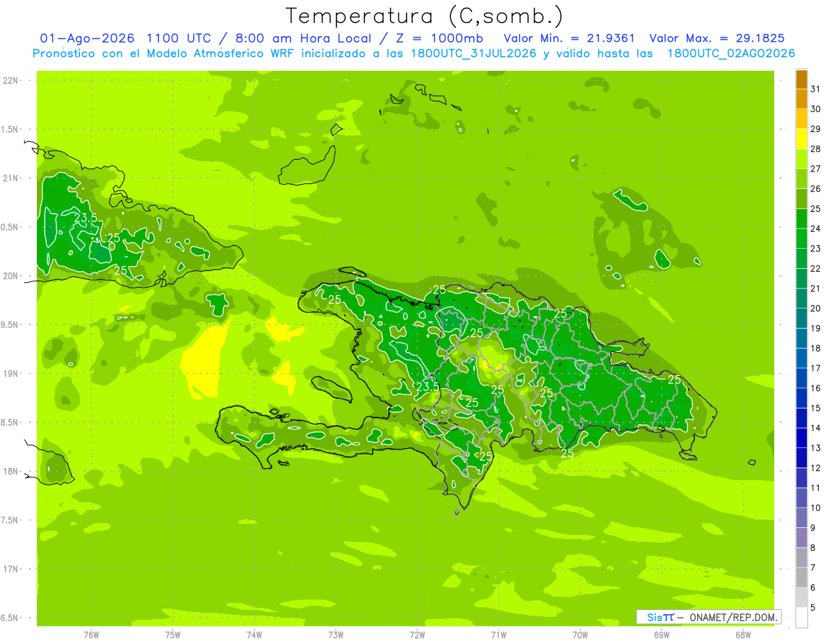Click the '73W' longitude label
The height and width of the screenshot is (644, 834).
tap(336, 634)
